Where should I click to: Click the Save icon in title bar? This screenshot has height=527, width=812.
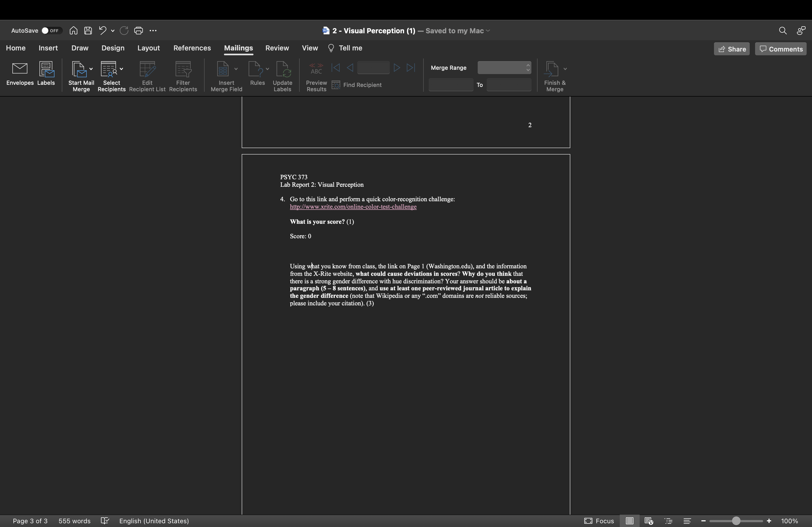(88, 31)
